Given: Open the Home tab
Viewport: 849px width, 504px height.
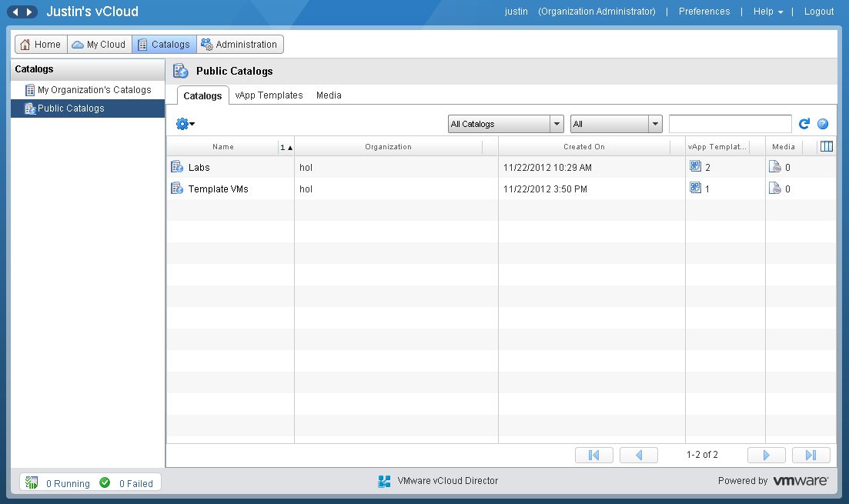Looking at the screenshot, I should click(x=41, y=45).
